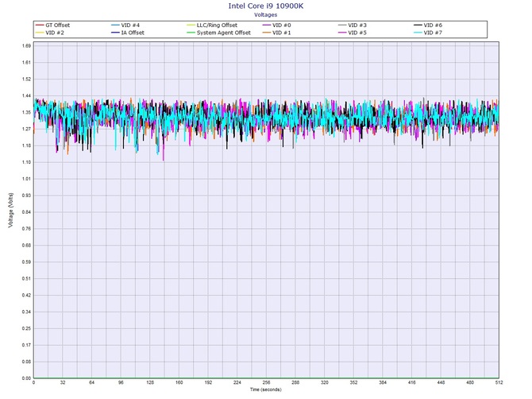532x399 pixels.
Task: Click the 1.01 y-axis value
Action: [27, 179]
